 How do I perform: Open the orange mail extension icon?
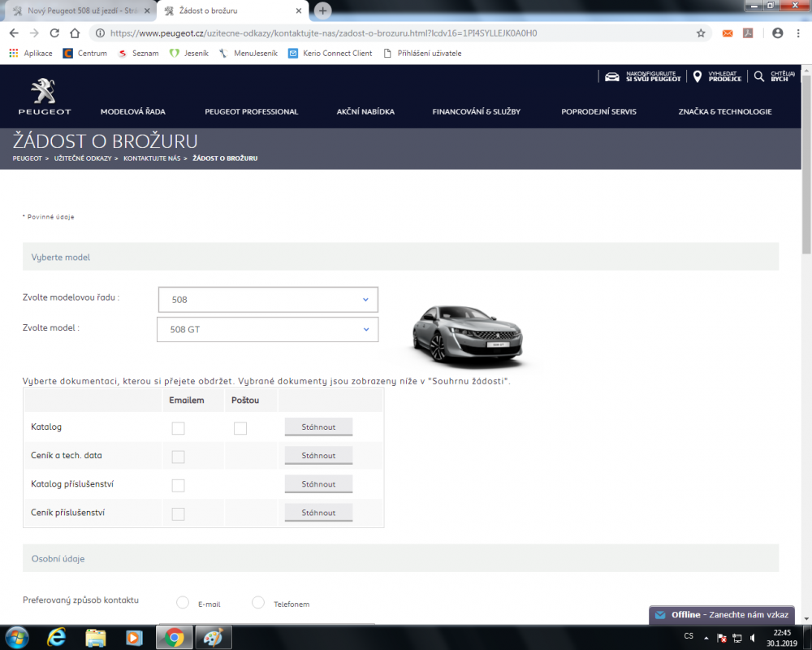pos(728,33)
